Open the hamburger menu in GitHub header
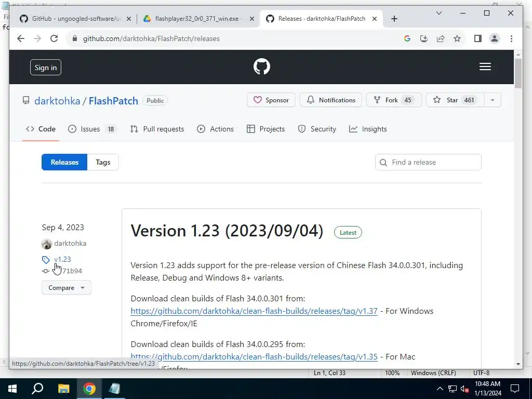This screenshot has height=399, width=532. (485, 66)
